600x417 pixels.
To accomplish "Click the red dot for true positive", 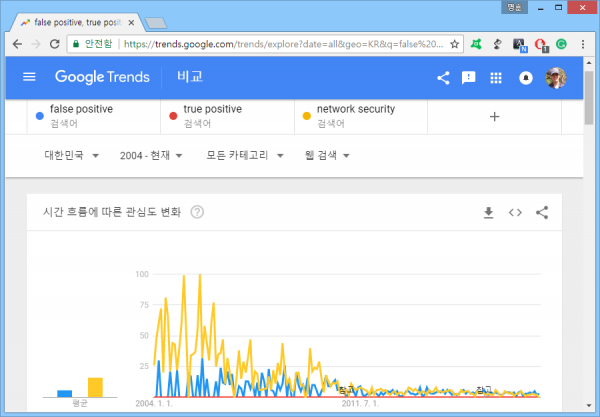I will point(173,116).
